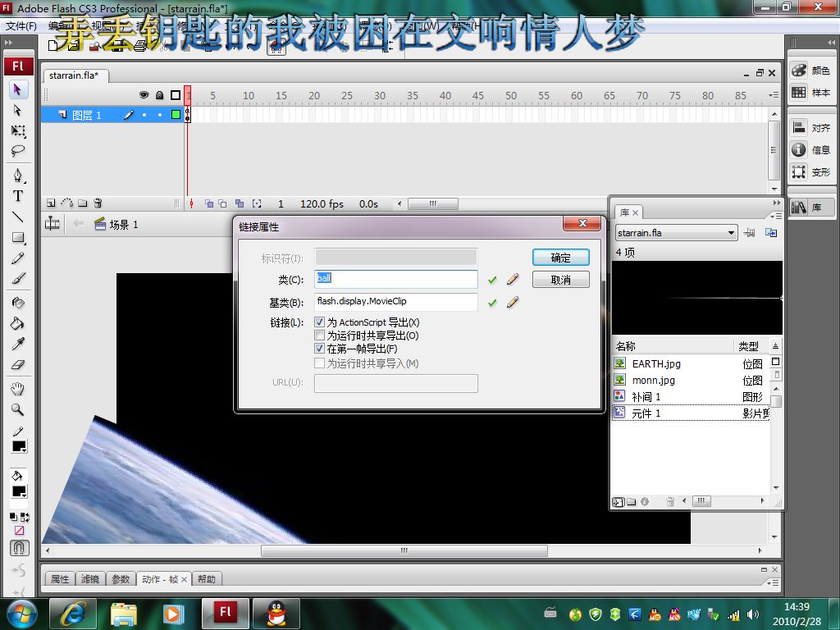The height and width of the screenshot is (630, 840).
Task: Open properties panel options menu
Action: 773,582
